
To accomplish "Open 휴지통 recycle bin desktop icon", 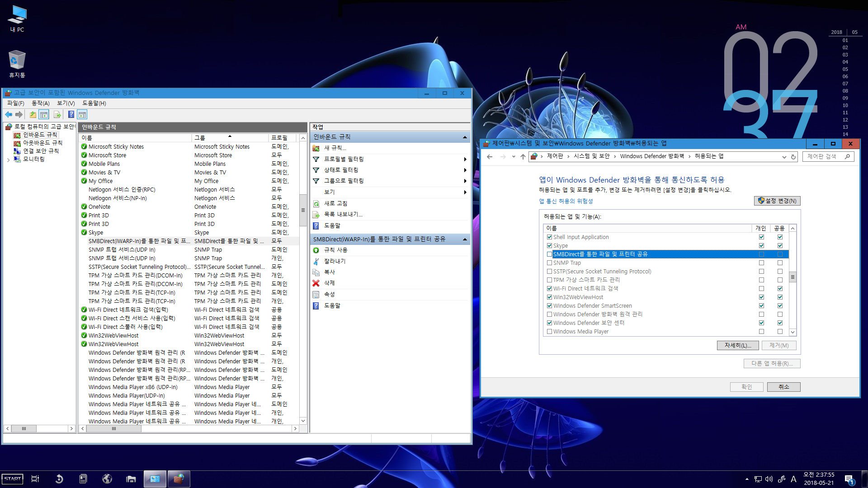I will 17,64.
